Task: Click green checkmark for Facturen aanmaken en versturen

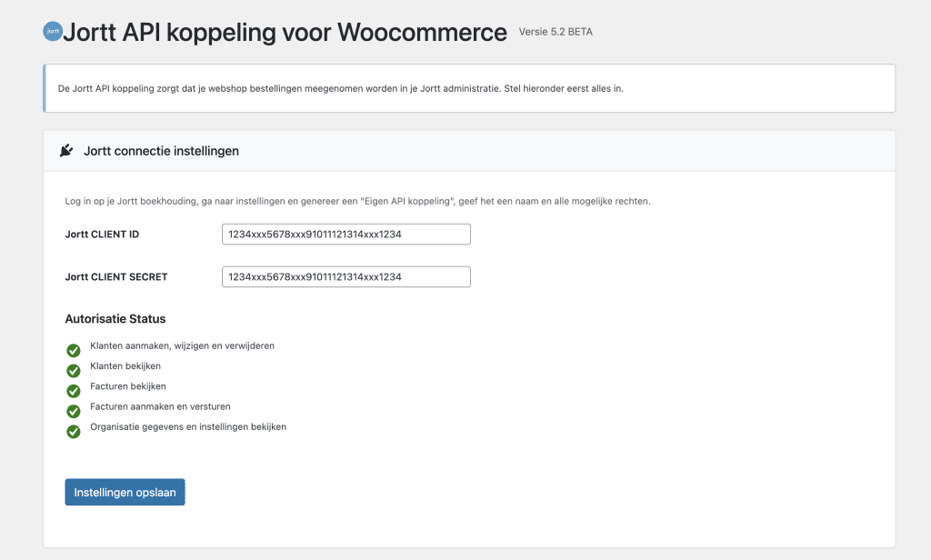Action: tap(74, 411)
